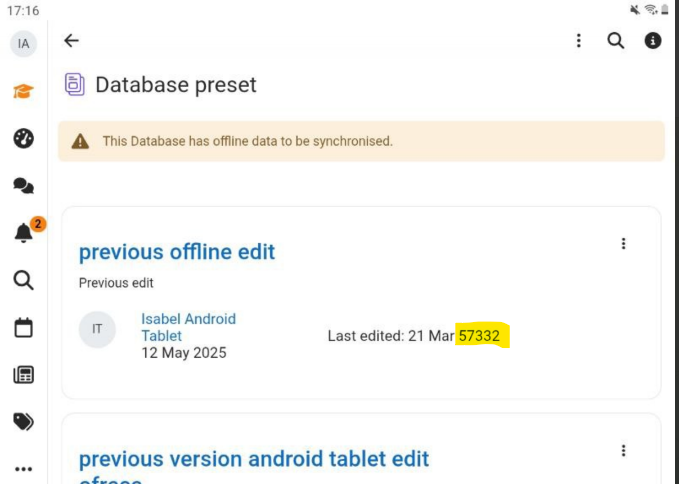Open top header three-dot options menu
This screenshot has width=679, height=484.
click(x=579, y=41)
